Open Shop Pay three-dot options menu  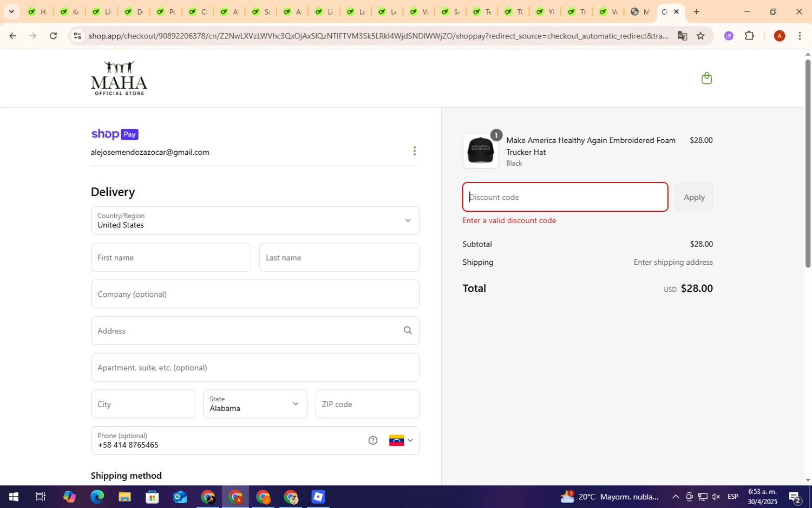(x=415, y=151)
